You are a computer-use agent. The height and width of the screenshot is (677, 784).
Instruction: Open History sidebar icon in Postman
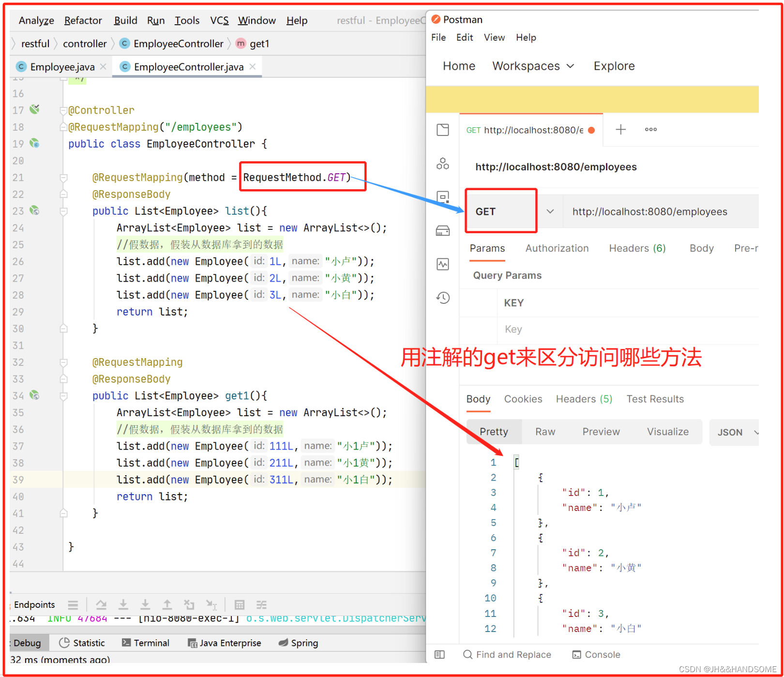coord(443,298)
